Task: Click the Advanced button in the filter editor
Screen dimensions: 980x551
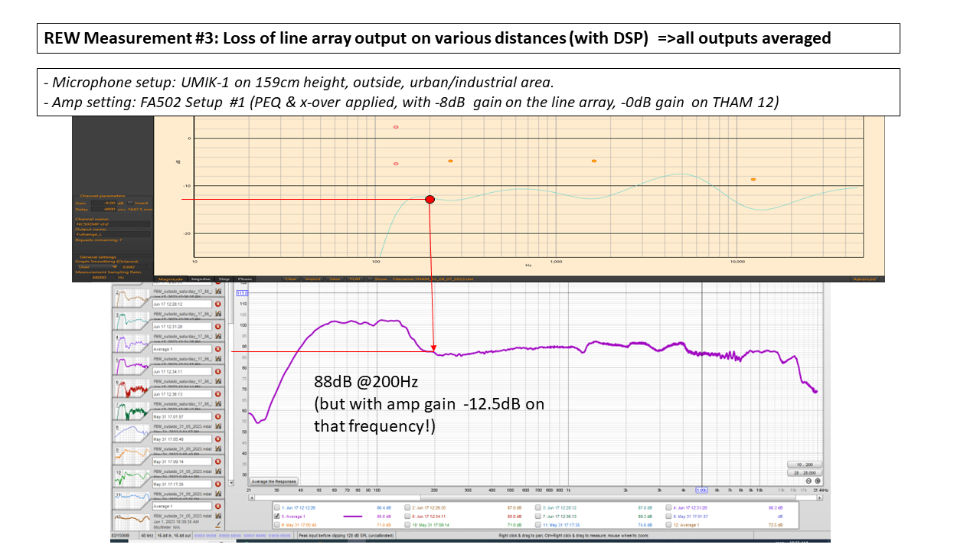Action: (865, 279)
